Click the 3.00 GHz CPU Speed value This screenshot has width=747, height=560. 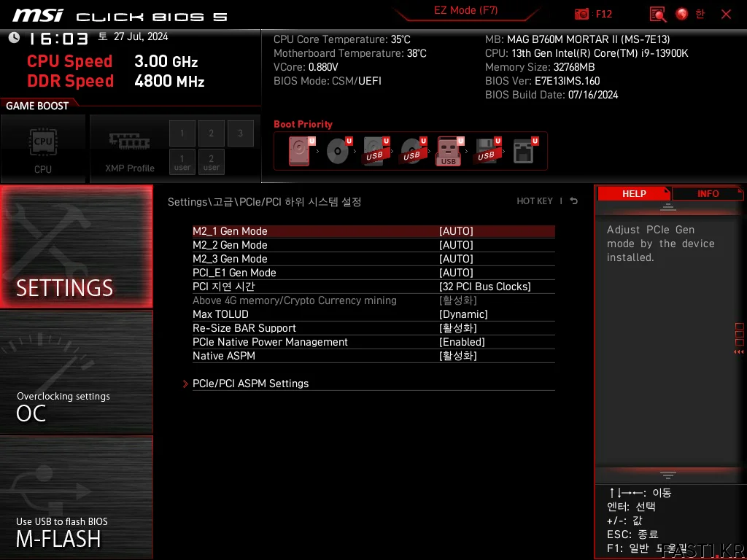(166, 61)
